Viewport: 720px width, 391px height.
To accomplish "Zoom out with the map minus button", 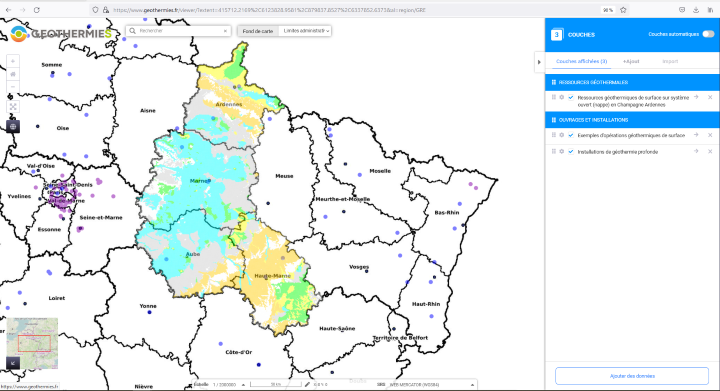I will pos(13,87).
